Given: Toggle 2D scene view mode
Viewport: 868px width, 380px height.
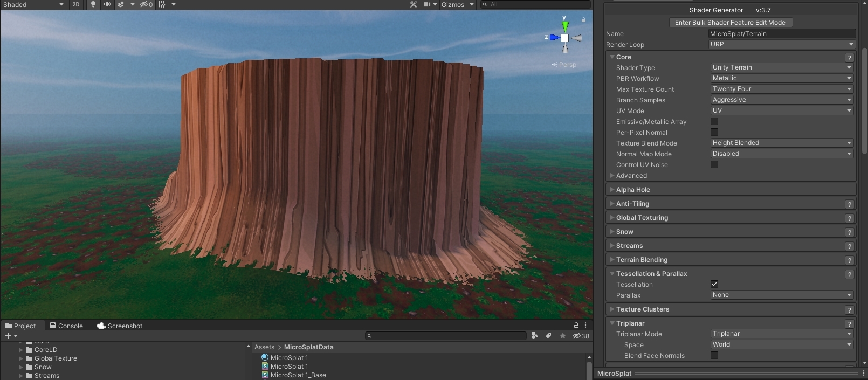Looking at the screenshot, I should point(76,4).
